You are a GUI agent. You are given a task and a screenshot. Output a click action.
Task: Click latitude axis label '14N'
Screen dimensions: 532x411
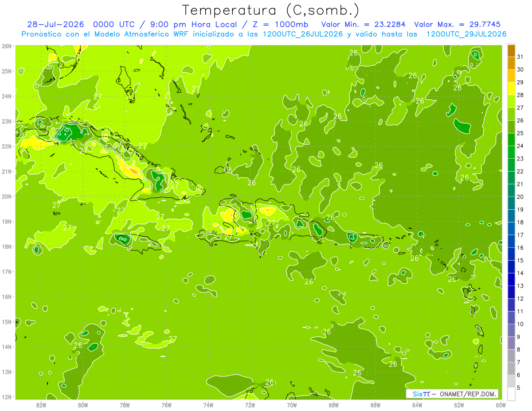6,347
